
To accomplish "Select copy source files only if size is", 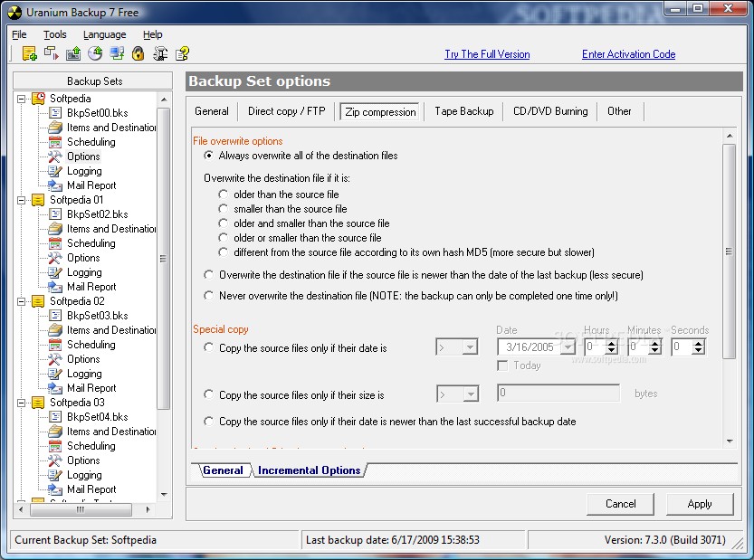I will pos(208,394).
